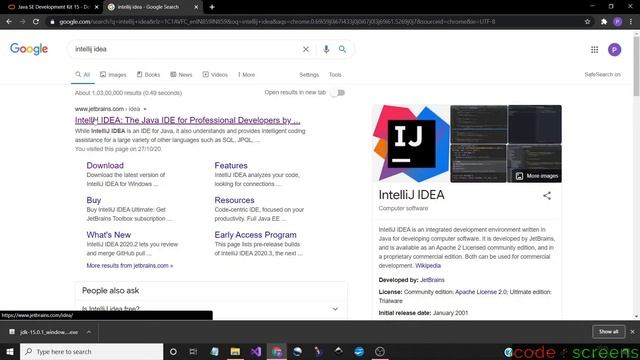Screen dimensions: 640x360
Task: Submit search with the magnifier icon
Action: [342, 49]
